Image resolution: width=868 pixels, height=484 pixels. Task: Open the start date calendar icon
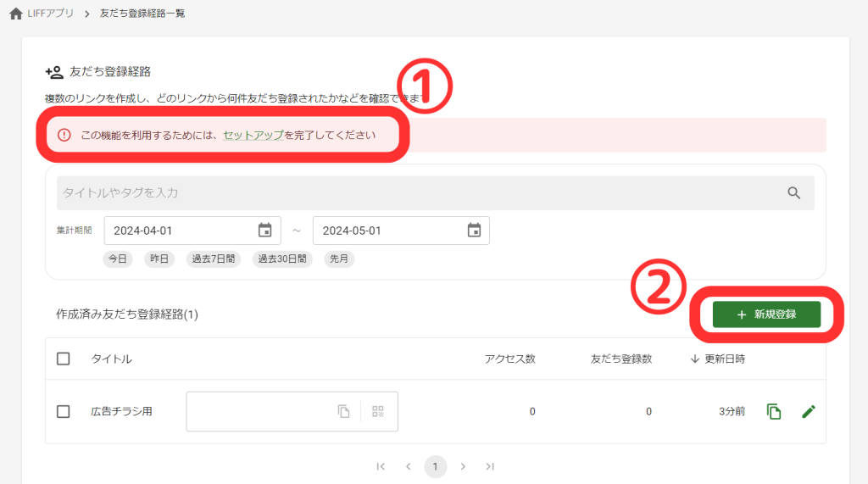[264, 231]
